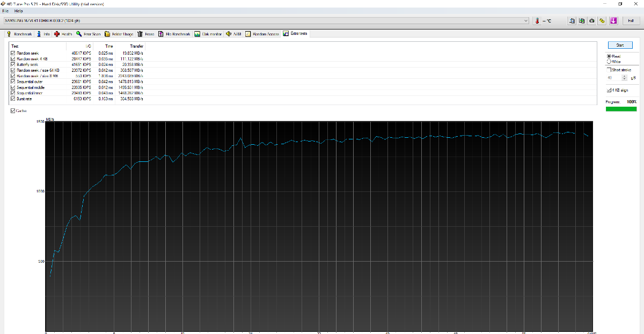Uncheck the Butterfly seek test

(x=13, y=64)
